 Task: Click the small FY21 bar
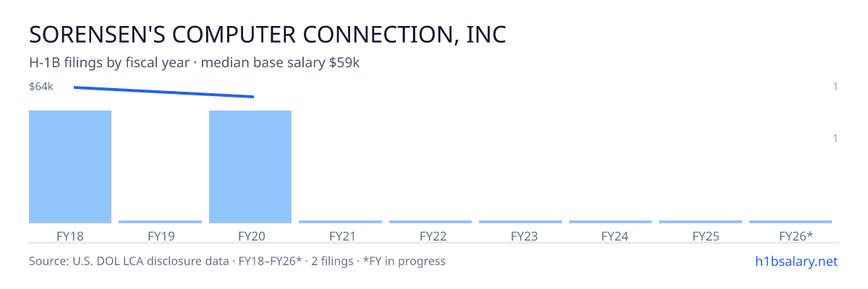click(x=340, y=222)
